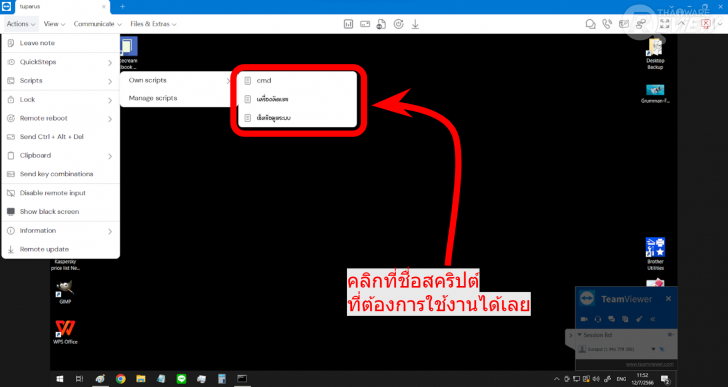
Task: Click the fullscreen arrows icon
Action: point(664,24)
